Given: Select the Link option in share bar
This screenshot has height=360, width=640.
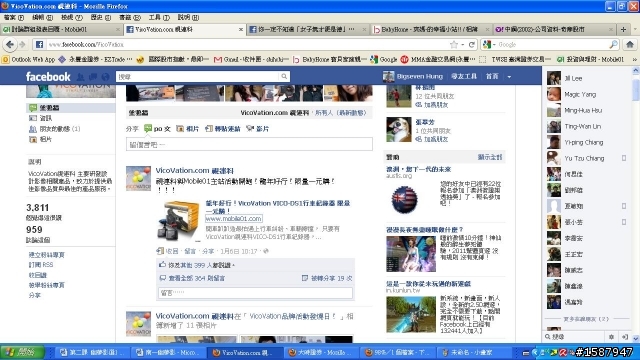Looking at the screenshot, I should coord(222,129).
